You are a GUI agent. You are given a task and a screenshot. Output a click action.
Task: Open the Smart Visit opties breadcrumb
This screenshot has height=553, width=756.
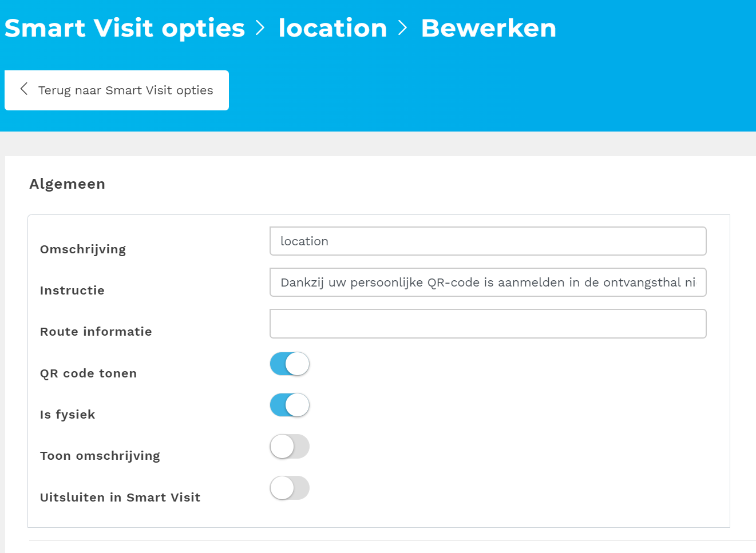click(124, 28)
